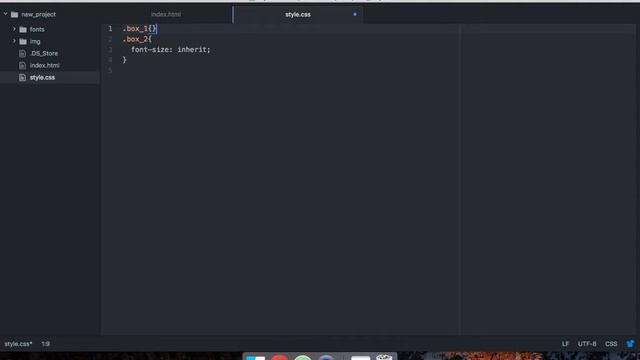Click the modified dot on style.css tab
Image resolution: width=640 pixels, height=360 pixels.
tap(355, 14)
